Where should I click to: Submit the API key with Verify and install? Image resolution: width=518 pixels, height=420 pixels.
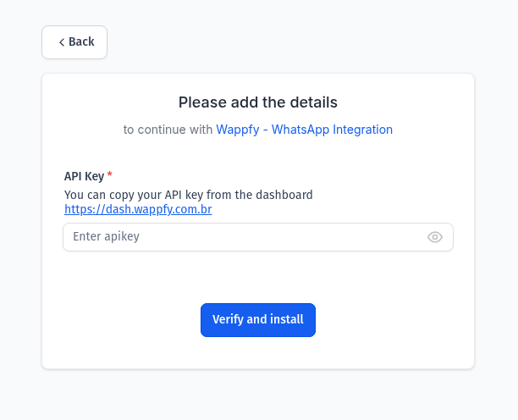tap(258, 320)
